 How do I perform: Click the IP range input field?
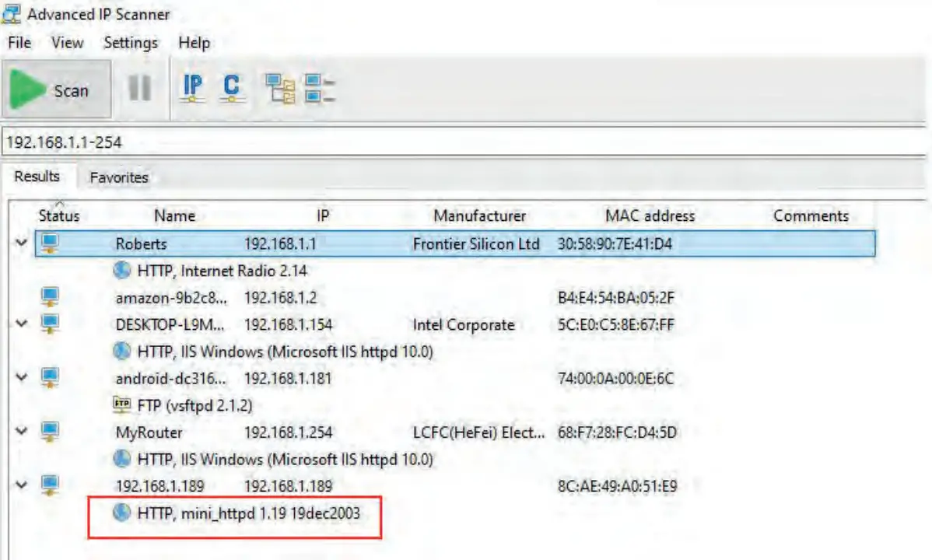(x=464, y=142)
